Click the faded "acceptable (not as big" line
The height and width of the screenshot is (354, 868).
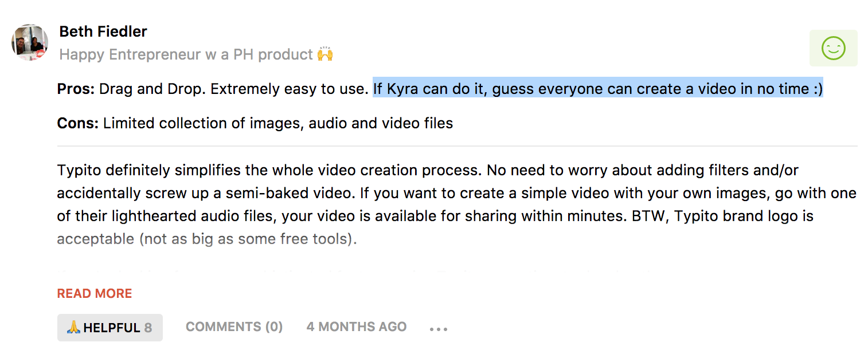(x=206, y=238)
